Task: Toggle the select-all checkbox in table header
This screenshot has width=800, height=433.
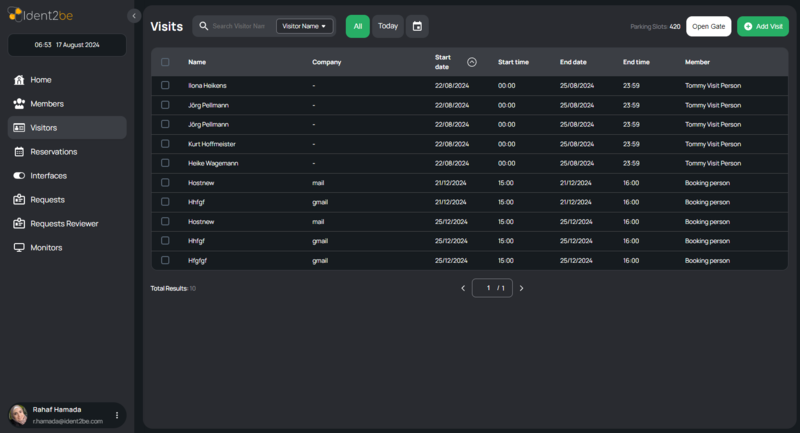Action: [166, 62]
